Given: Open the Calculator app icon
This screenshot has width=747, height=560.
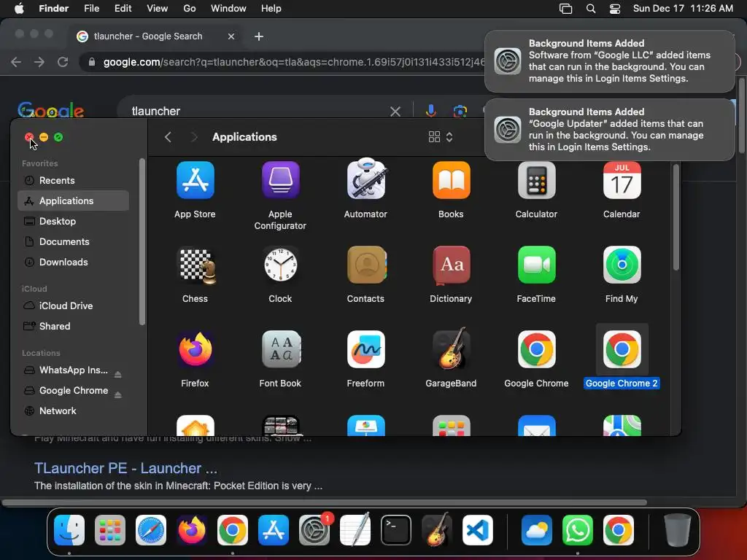Looking at the screenshot, I should point(536,180).
